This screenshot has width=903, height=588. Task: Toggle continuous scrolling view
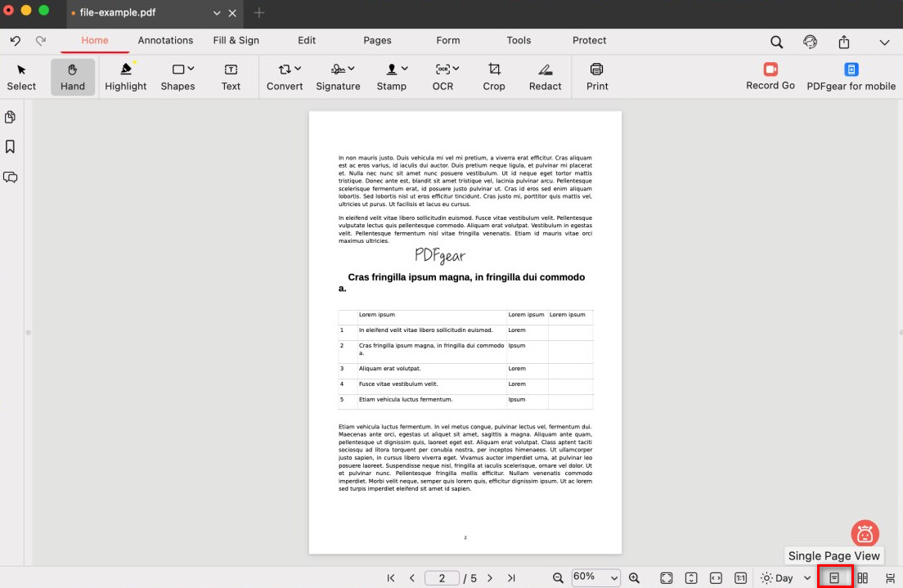pos(890,578)
